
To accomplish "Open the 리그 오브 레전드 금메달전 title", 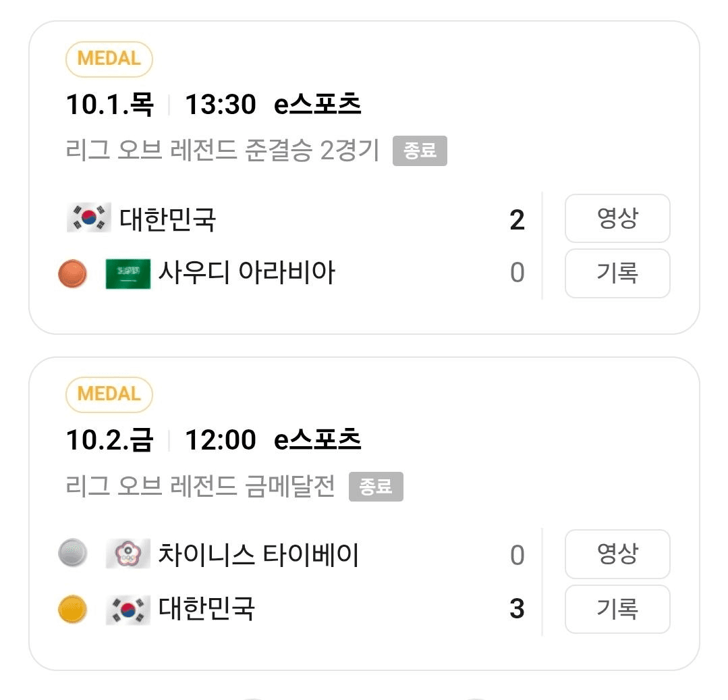I will (200, 486).
